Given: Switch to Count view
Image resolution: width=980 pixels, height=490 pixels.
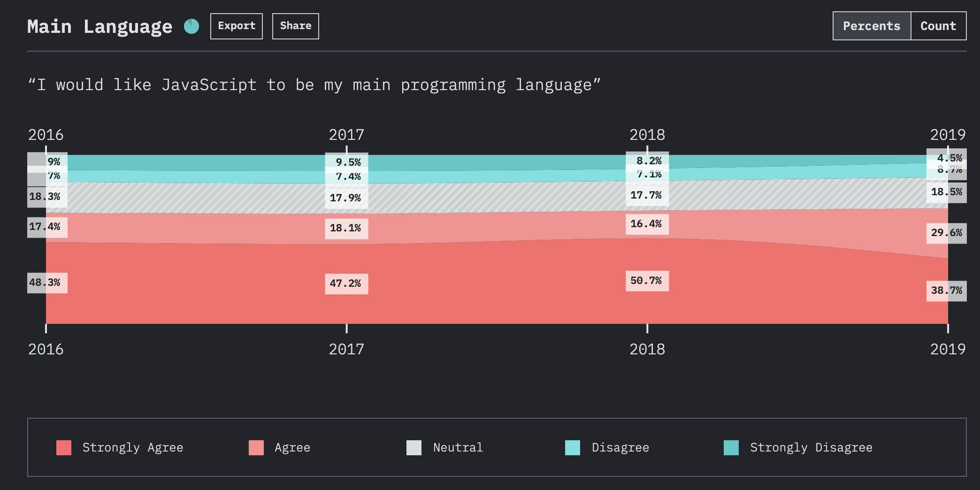Looking at the screenshot, I should [939, 26].
